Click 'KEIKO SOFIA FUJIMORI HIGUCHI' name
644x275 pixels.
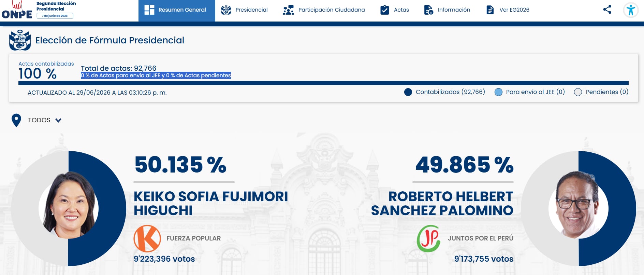211,204
